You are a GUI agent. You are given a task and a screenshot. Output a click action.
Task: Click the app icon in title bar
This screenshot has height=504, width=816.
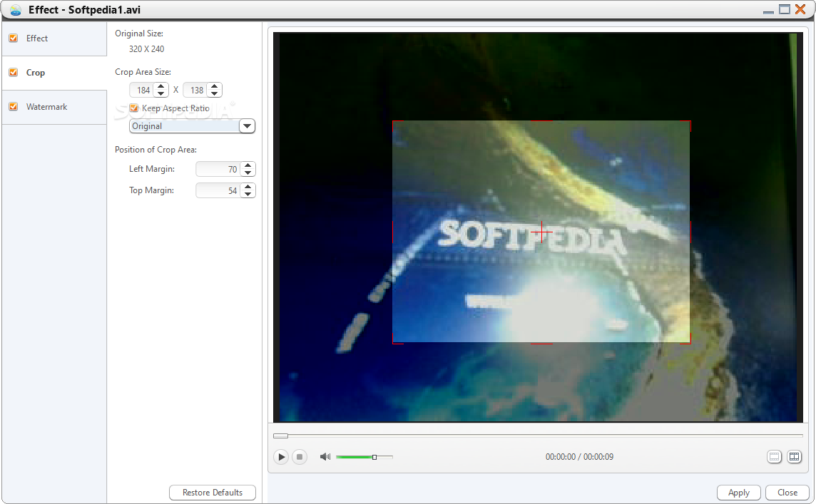tap(16, 10)
